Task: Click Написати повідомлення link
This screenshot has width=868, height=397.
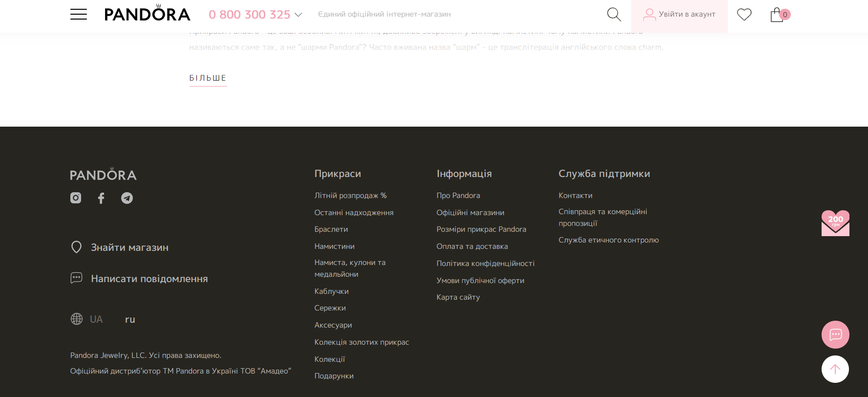Action: (149, 279)
